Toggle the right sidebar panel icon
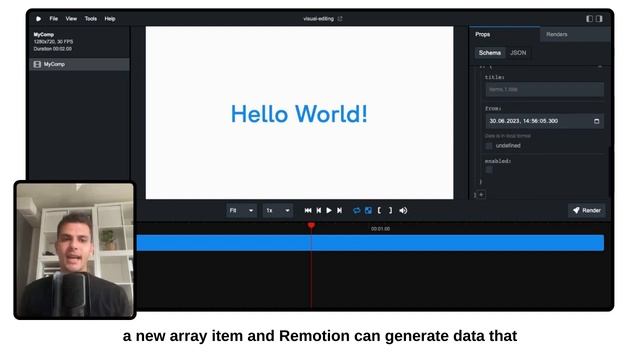Screen dimensions: 640x360 599,19
